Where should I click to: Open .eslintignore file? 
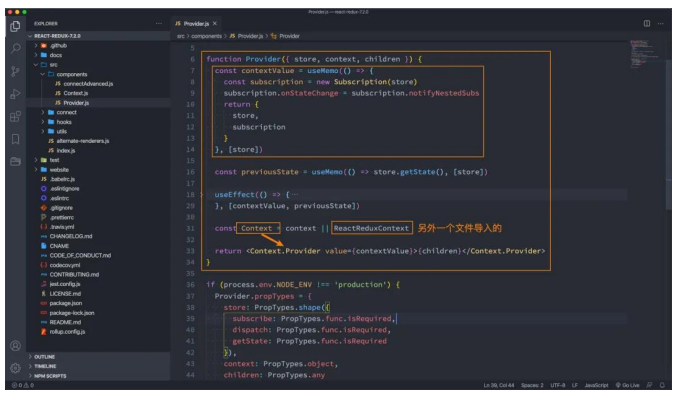[64, 188]
